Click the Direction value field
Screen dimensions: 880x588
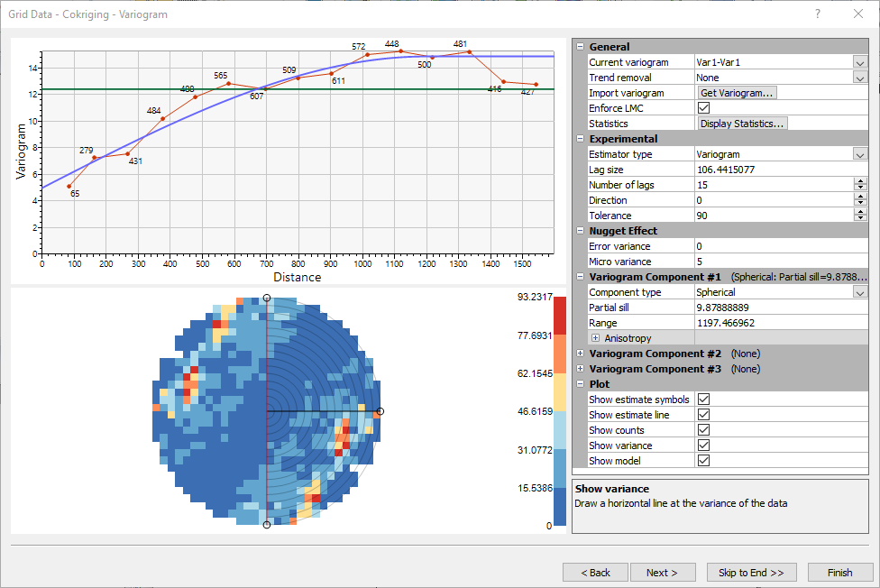point(774,200)
